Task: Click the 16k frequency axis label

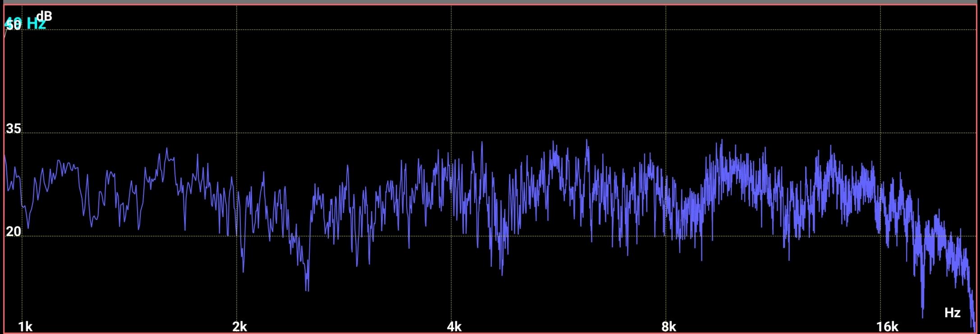Action: point(887,326)
